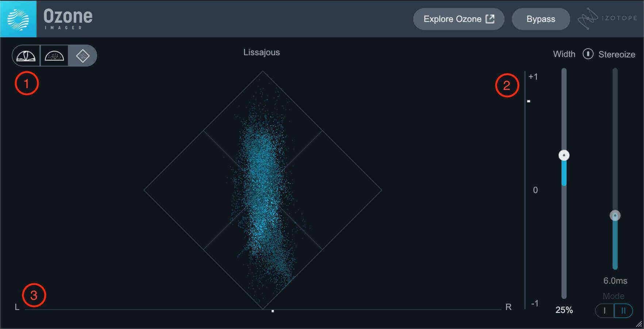Click the R balance label
Viewport: 644px width, 329px height.
(x=508, y=307)
